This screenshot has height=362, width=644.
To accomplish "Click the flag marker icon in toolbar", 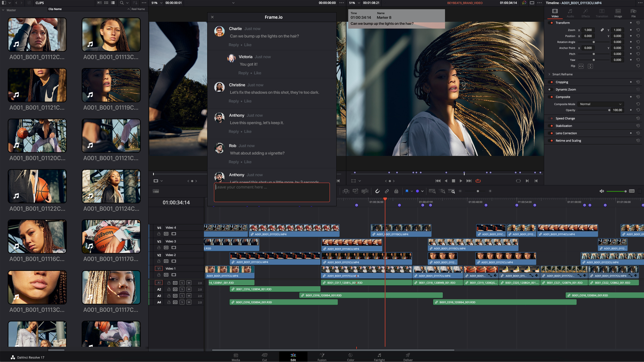I will (x=407, y=191).
